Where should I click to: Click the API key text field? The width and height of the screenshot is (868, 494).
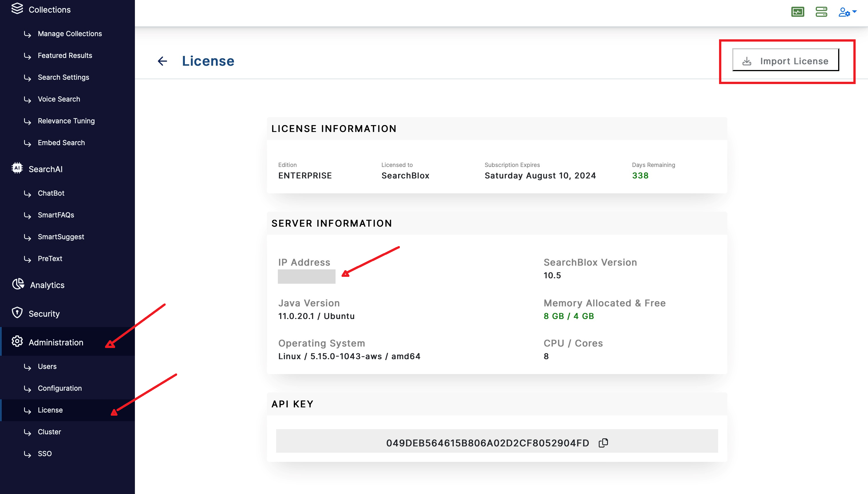487,443
